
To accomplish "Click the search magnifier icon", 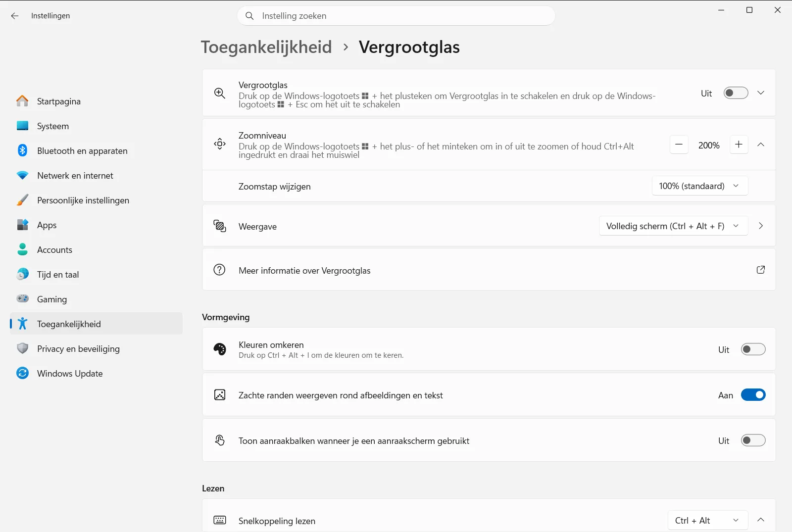I will pos(250,16).
